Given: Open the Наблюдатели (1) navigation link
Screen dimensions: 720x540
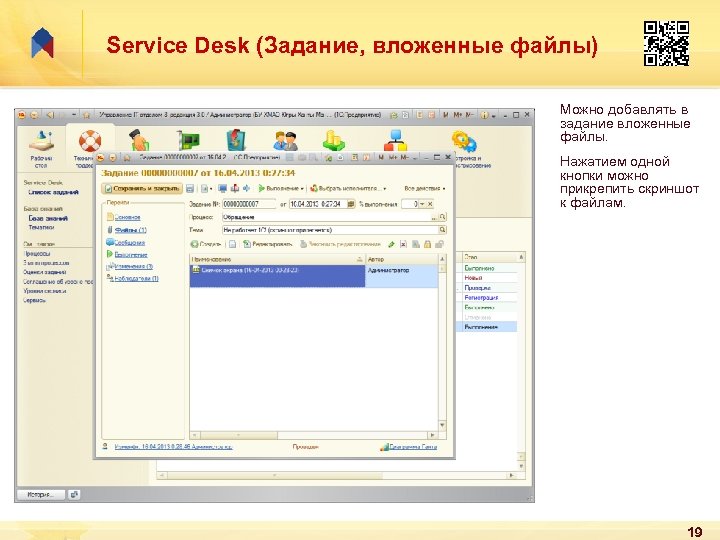Looking at the screenshot, I should point(136,278).
